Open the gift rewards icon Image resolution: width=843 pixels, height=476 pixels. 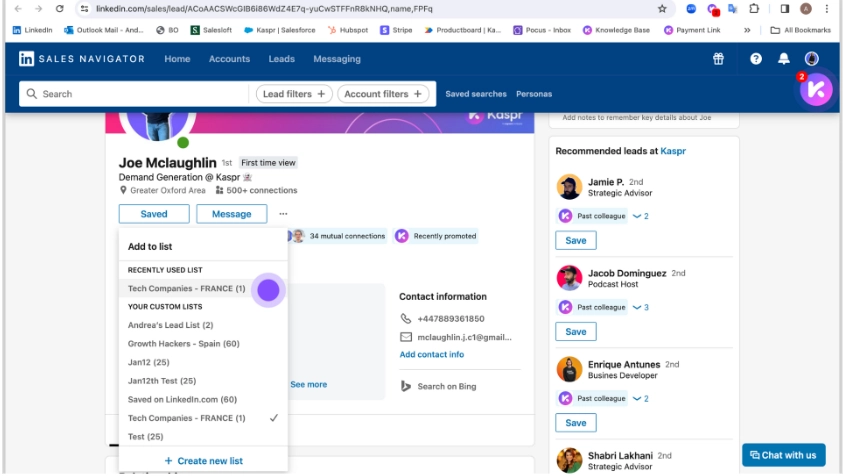tap(718, 59)
